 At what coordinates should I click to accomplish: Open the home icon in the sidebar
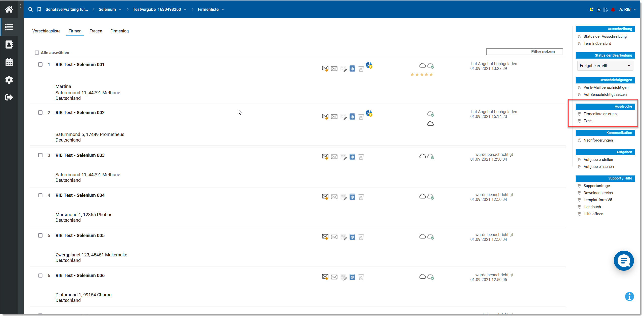[9, 9]
